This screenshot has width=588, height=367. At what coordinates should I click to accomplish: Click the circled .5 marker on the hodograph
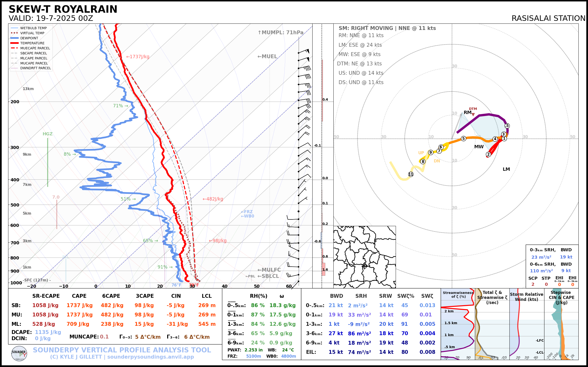507,126
